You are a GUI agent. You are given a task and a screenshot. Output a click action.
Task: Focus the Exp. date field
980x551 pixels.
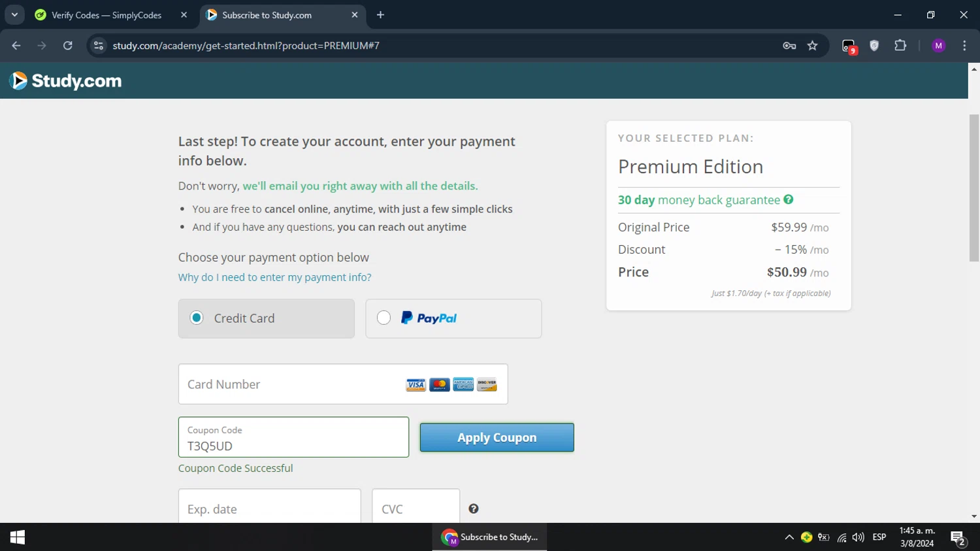point(269,507)
